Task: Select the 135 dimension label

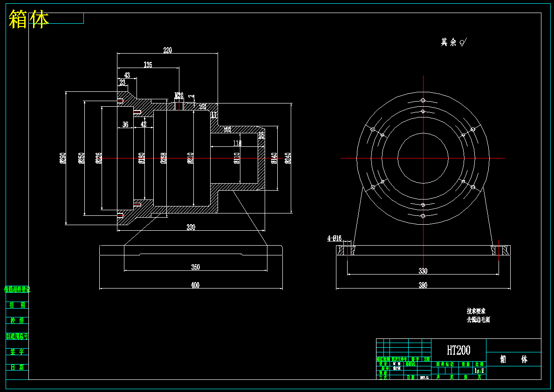Action: pyautogui.click(x=148, y=65)
